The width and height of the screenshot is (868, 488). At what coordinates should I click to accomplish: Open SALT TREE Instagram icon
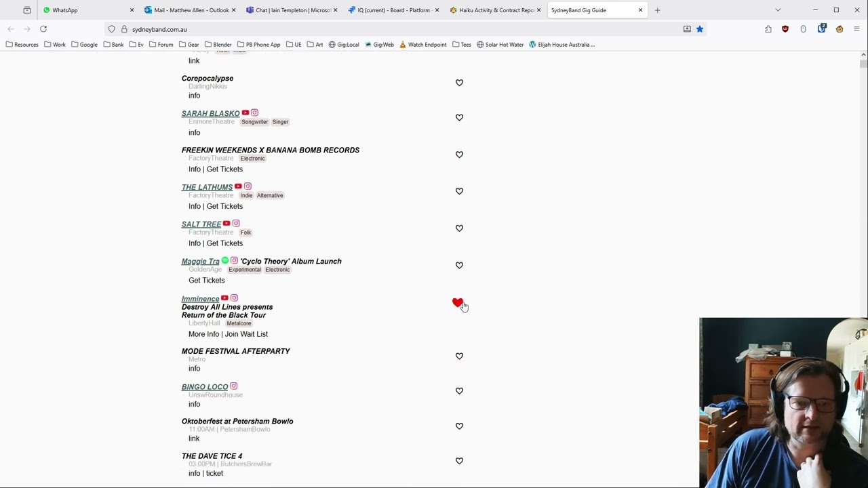236,224
